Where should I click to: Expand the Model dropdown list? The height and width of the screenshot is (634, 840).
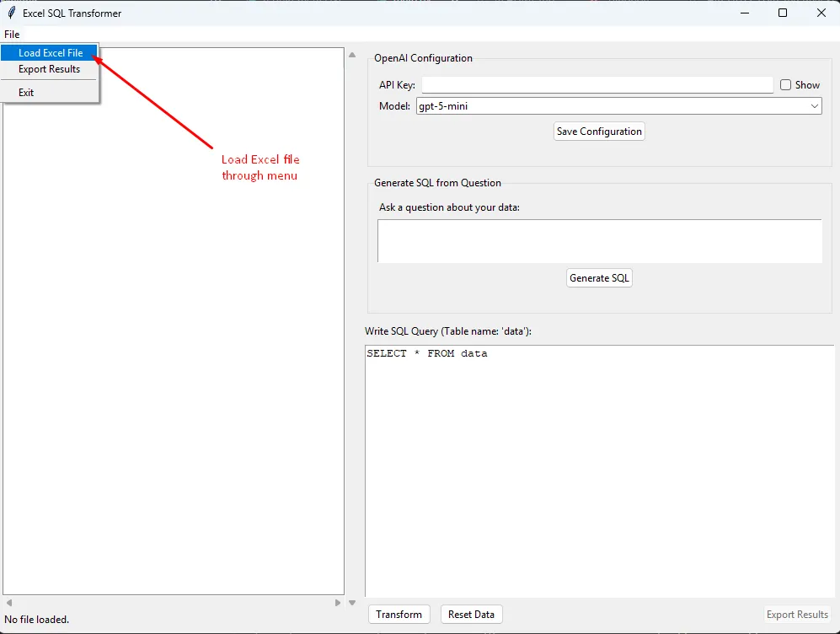[x=814, y=106]
